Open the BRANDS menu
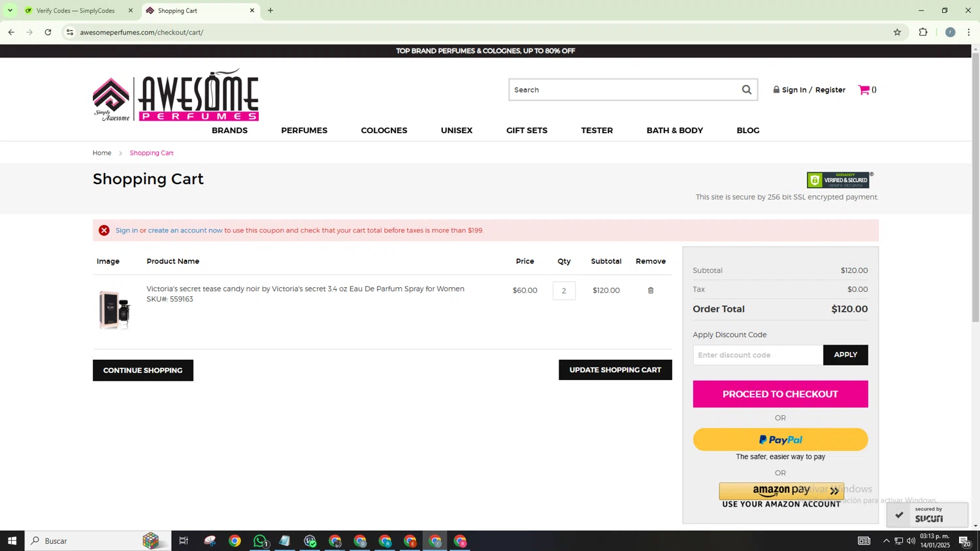980x551 pixels. coord(229,131)
